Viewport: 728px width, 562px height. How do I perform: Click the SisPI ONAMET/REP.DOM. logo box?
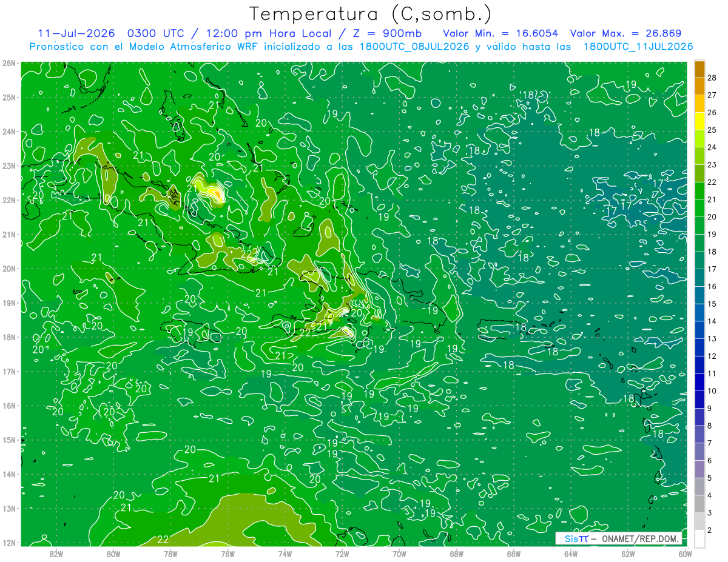[618, 539]
